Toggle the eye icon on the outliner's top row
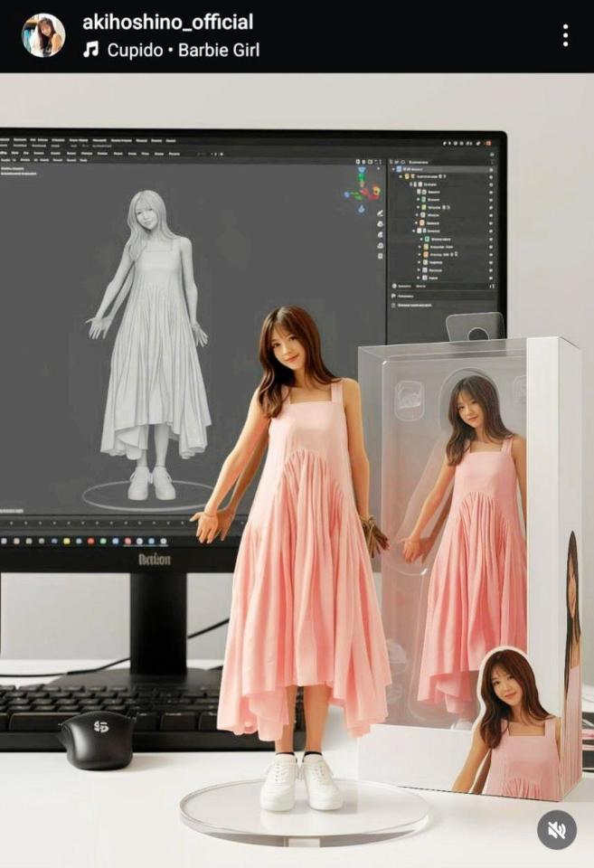The width and height of the screenshot is (594, 868). tap(491, 169)
